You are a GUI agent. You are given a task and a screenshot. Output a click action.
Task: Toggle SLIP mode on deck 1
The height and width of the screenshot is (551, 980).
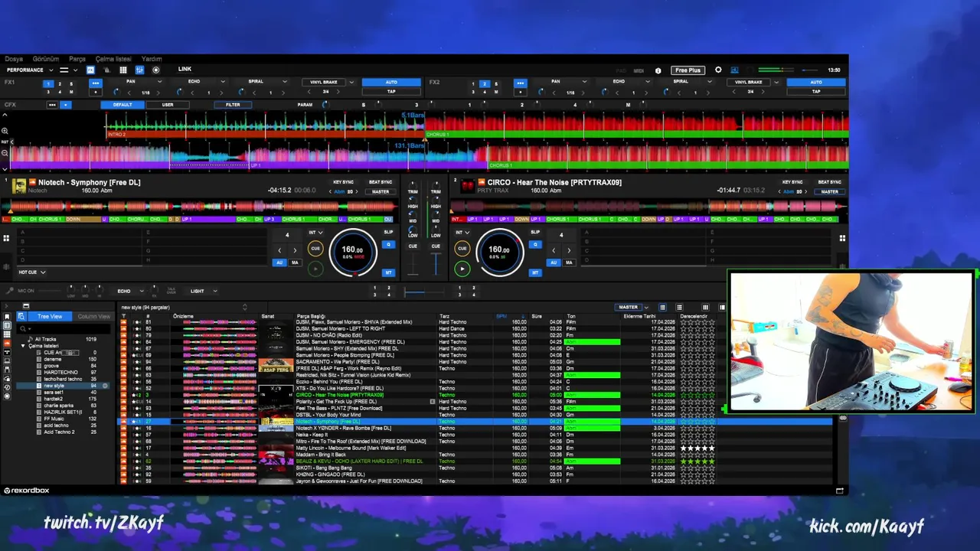(x=388, y=232)
